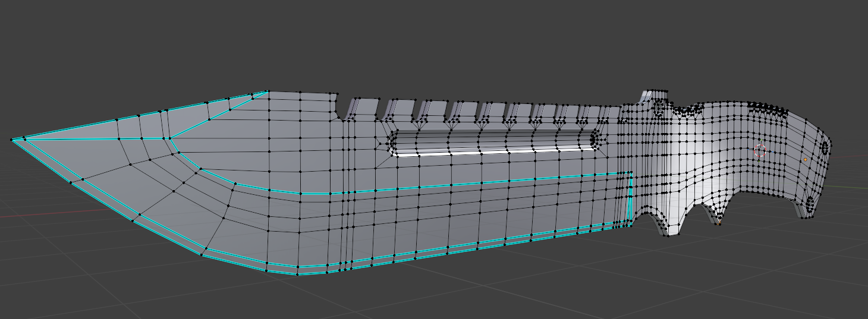Click the white highlighted edge in the blade groove
868x319 pixels.
[496, 153]
